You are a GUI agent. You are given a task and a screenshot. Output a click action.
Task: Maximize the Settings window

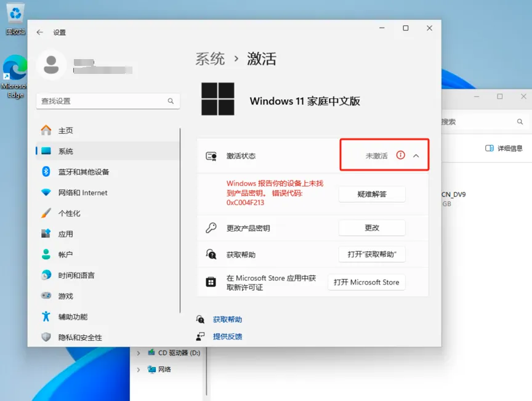pyautogui.click(x=405, y=28)
